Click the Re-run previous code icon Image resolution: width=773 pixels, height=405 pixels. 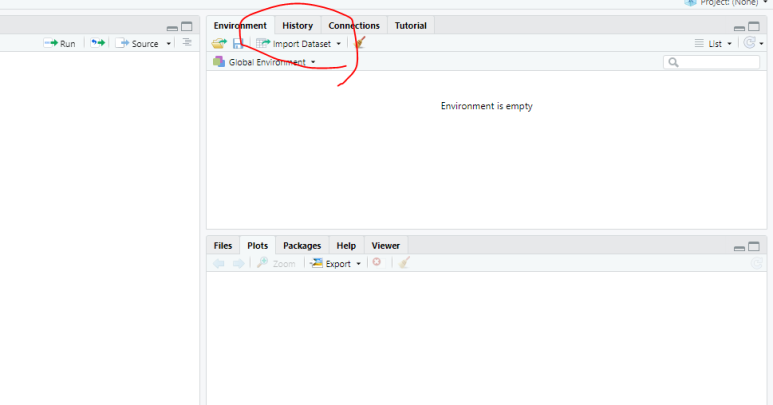tap(98, 43)
